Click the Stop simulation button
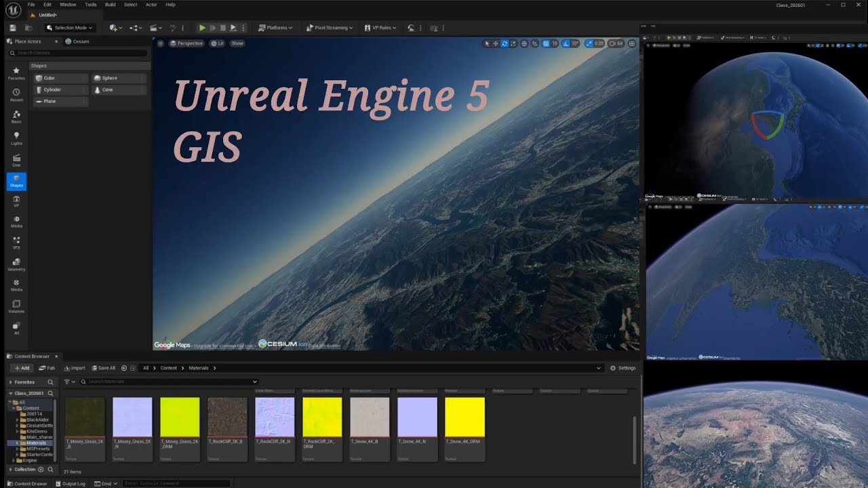The height and width of the screenshot is (488, 868). coord(222,28)
